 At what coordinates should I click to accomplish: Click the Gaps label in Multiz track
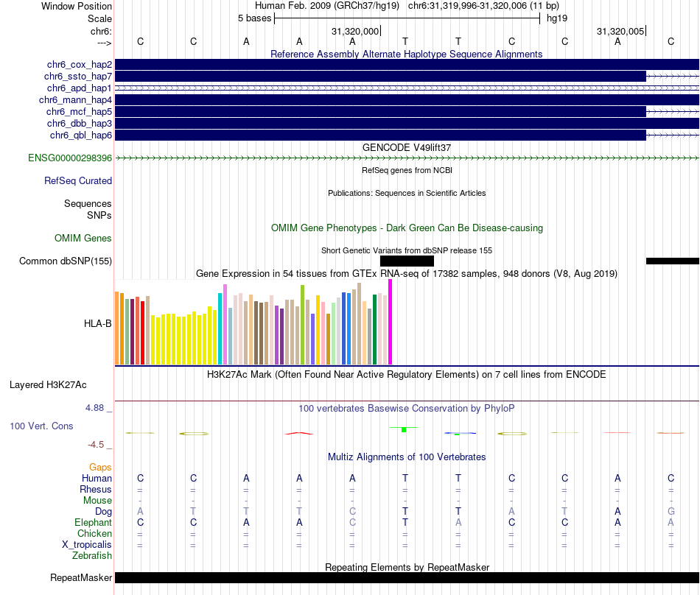point(100,467)
